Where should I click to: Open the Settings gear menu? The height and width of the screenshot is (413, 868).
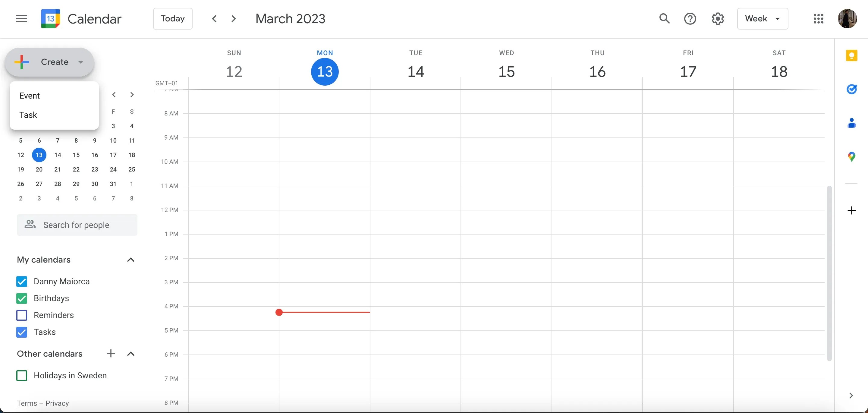pyautogui.click(x=718, y=19)
